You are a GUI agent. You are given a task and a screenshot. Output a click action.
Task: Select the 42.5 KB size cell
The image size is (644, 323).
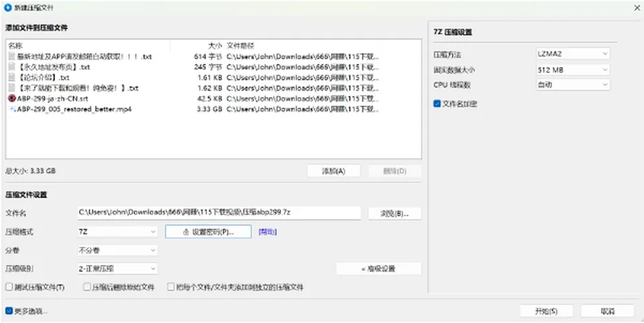(x=209, y=99)
